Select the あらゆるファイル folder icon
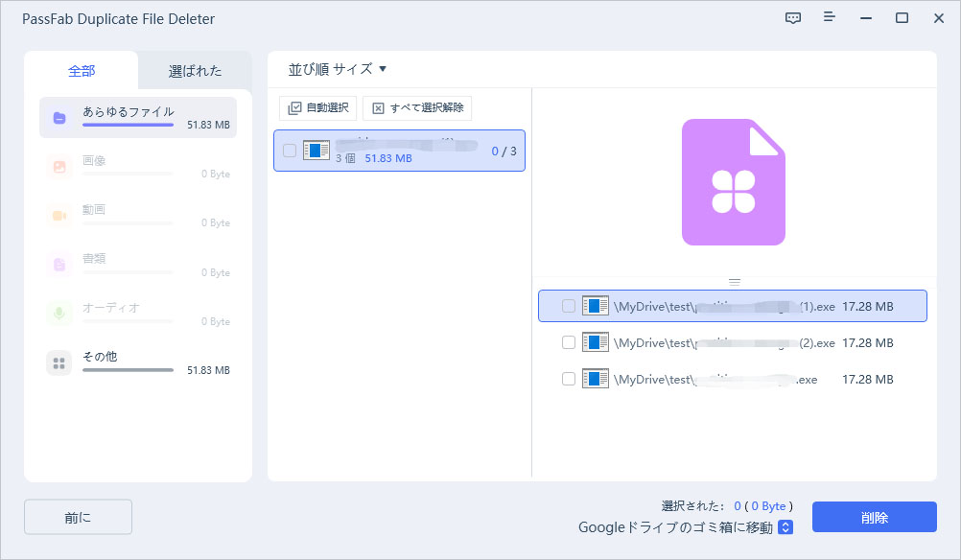Image resolution: width=961 pixels, height=560 pixels. coord(59,118)
